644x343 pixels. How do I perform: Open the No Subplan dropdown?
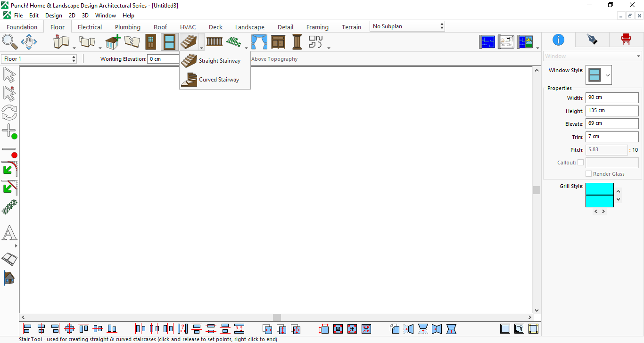pos(407,26)
